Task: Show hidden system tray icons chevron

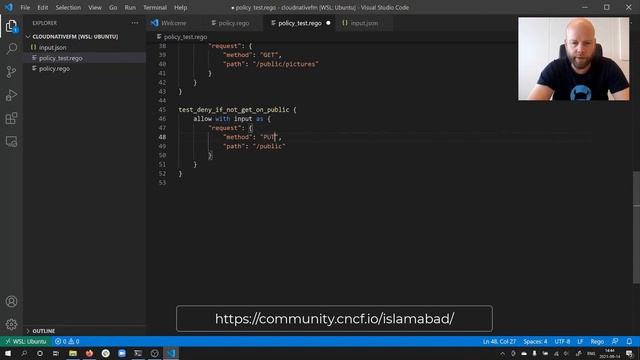Action: click(502, 353)
